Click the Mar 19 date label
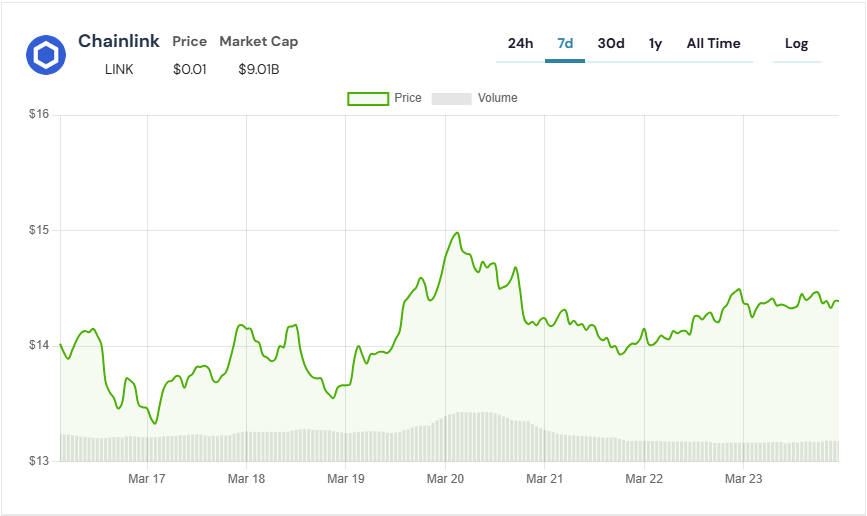Image resolution: width=867 pixels, height=516 pixels. coord(346,479)
